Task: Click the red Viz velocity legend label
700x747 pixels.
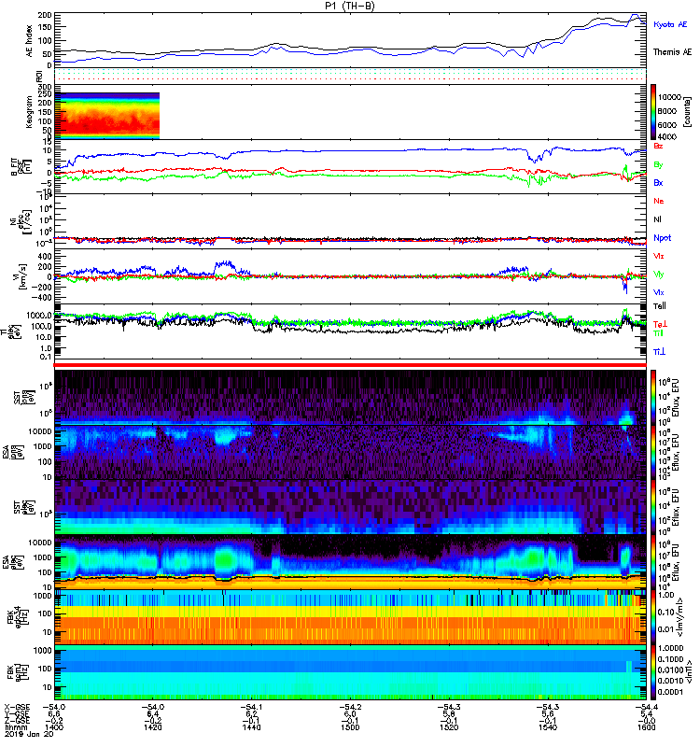Action: pos(659,256)
